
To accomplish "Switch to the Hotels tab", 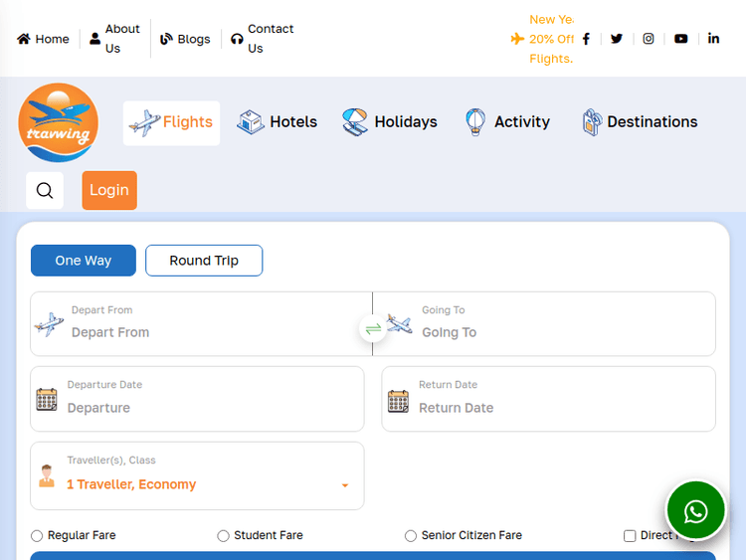I will [278, 122].
